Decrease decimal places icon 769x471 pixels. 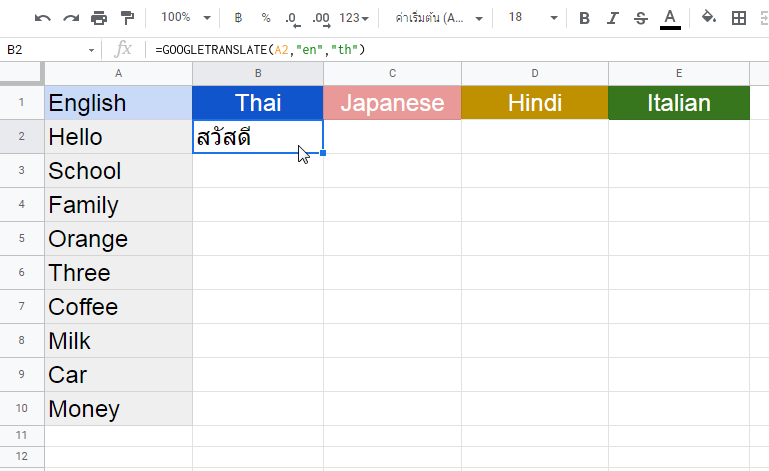(292, 19)
